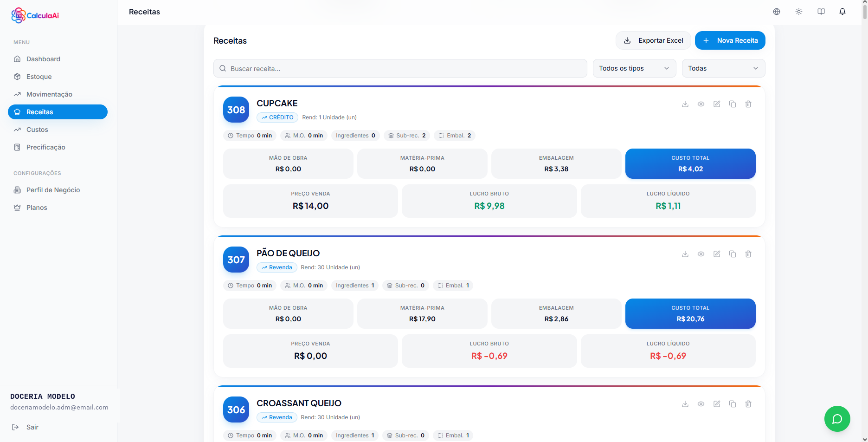Select Receitas in sidebar menu
This screenshot has height=442, width=868.
(58, 112)
